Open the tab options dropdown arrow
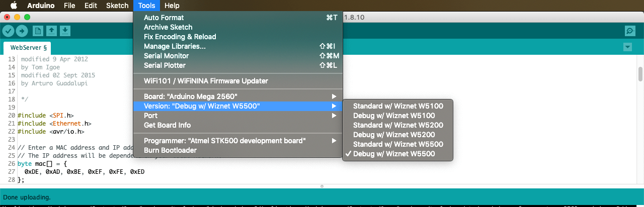Image resolution: width=644 pixels, height=207 pixels. pyautogui.click(x=627, y=47)
